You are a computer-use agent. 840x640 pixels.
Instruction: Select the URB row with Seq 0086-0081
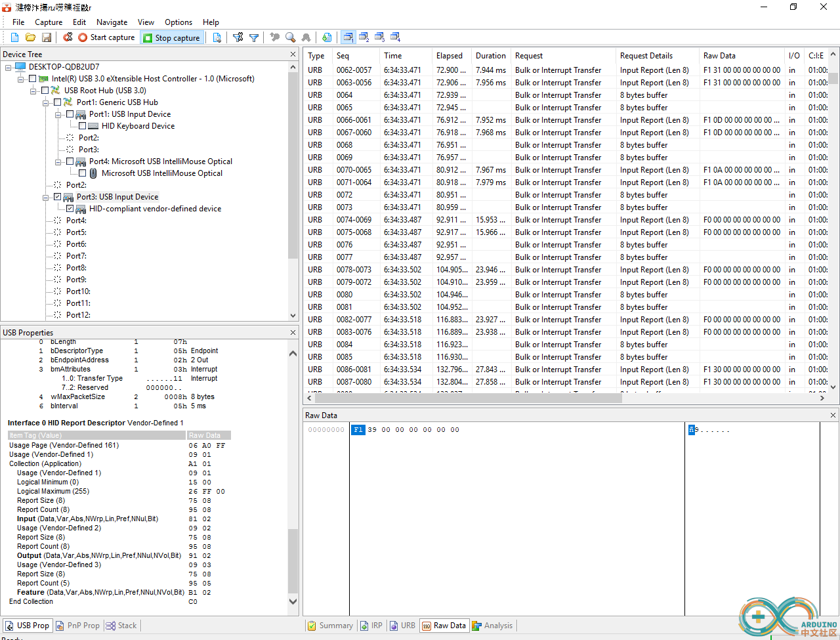click(x=567, y=370)
